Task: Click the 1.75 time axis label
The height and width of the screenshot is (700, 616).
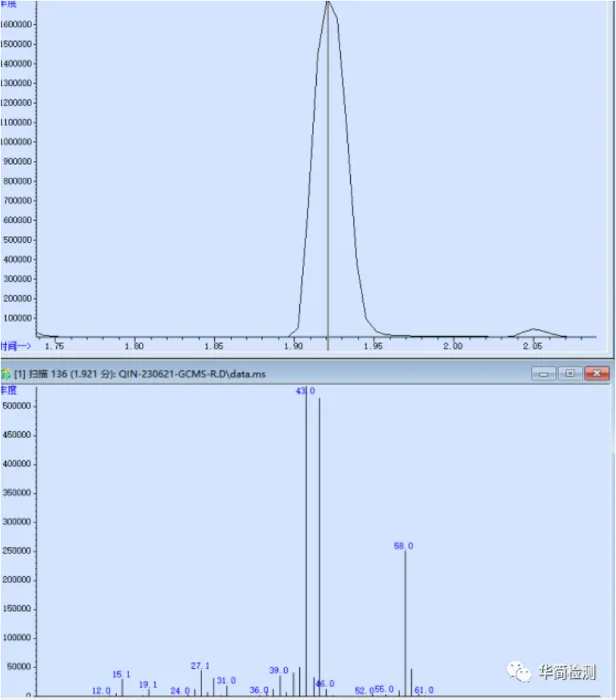Action: 55,346
